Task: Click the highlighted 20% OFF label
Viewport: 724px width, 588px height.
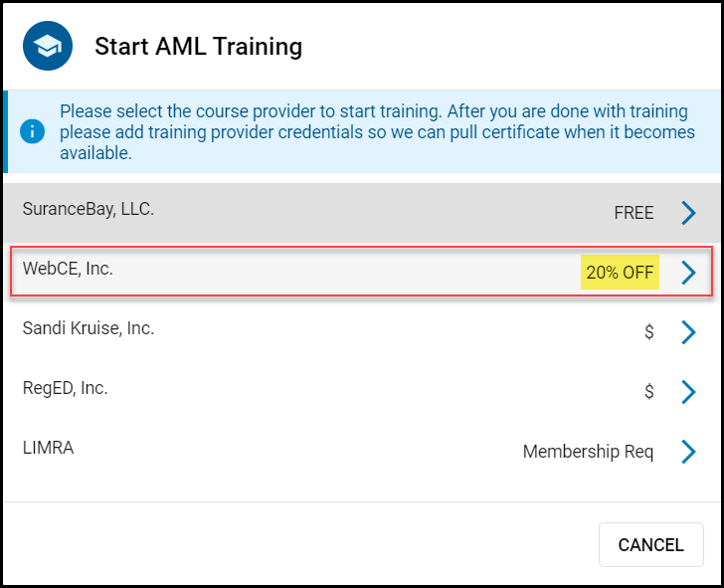Action: [x=620, y=273]
